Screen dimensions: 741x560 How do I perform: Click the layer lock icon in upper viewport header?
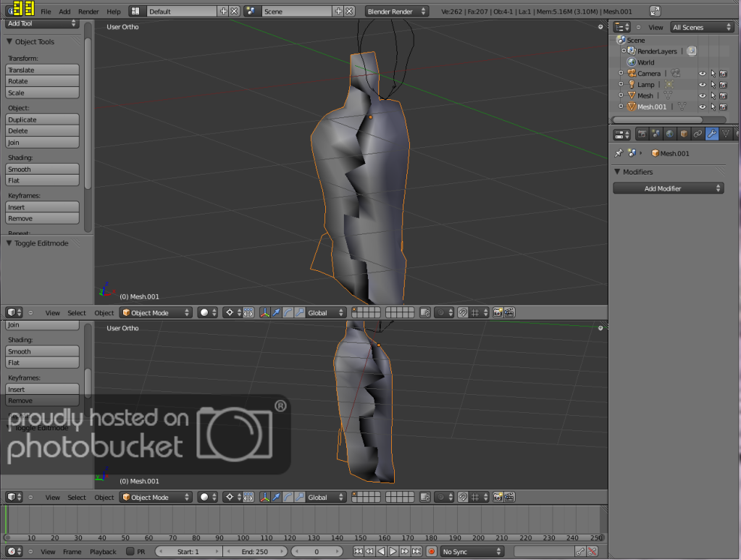(425, 313)
